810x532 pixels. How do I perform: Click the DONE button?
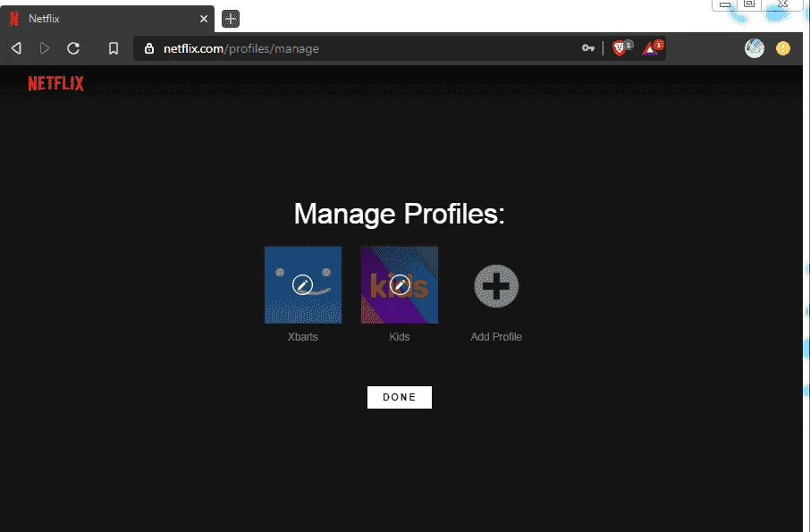400,397
